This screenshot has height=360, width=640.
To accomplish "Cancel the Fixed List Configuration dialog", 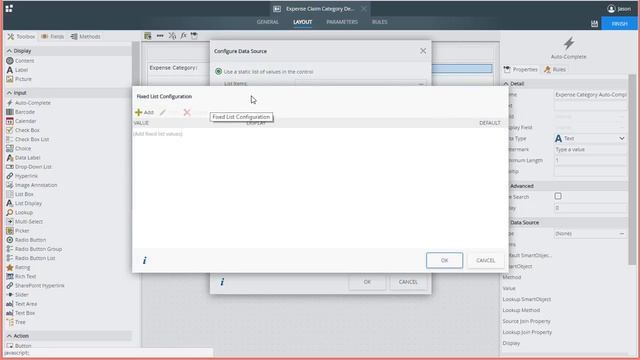I will point(485,260).
